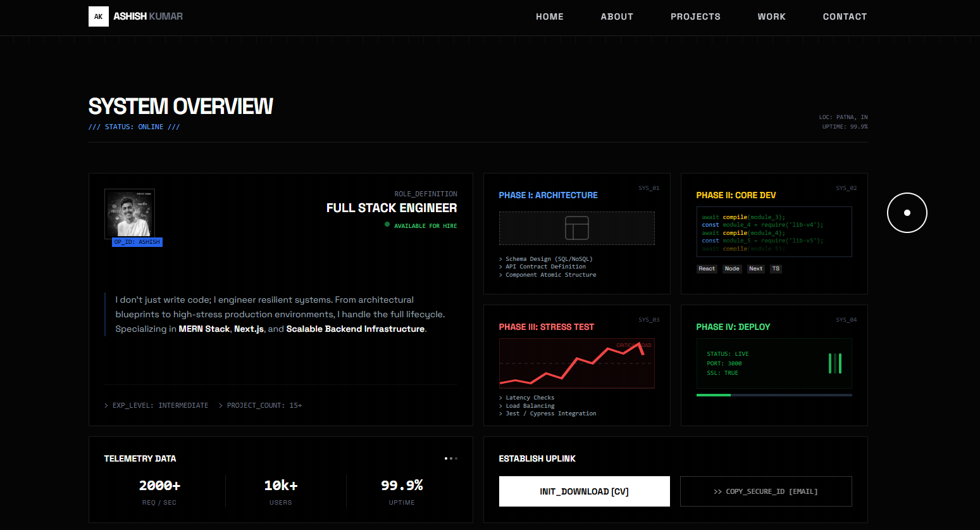
Task: Open the HOME nav item
Action: click(550, 16)
